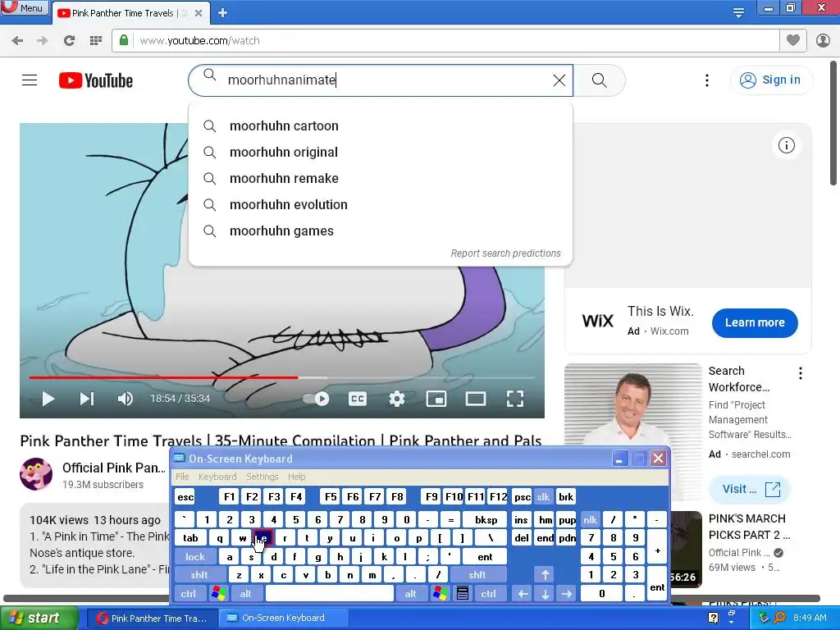
Task: Click into the YouTube search box
Action: click(381, 80)
